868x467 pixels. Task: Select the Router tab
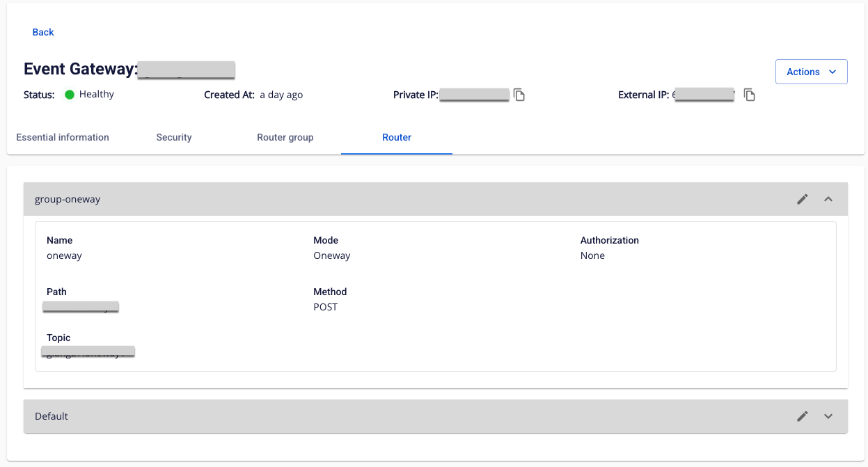pyautogui.click(x=397, y=137)
